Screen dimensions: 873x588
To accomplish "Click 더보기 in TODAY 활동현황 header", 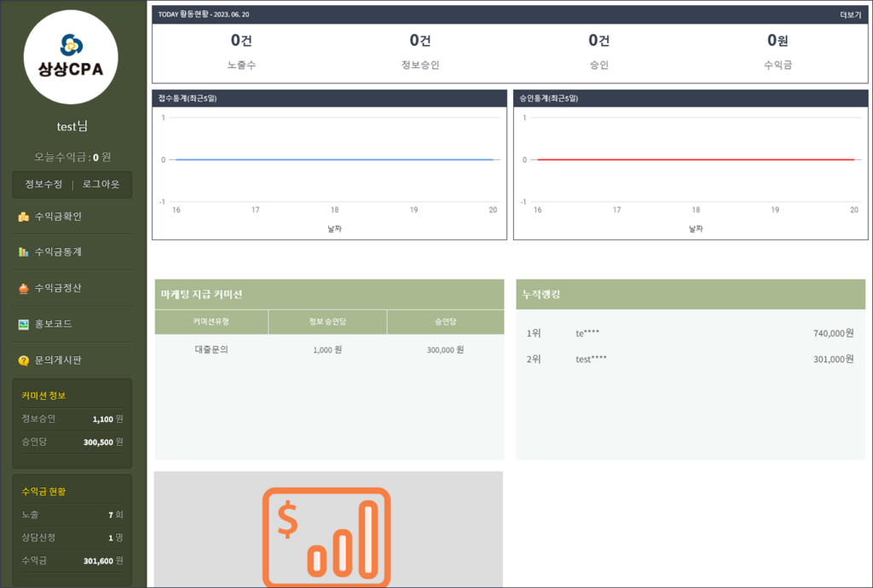I will pos(849,14).
